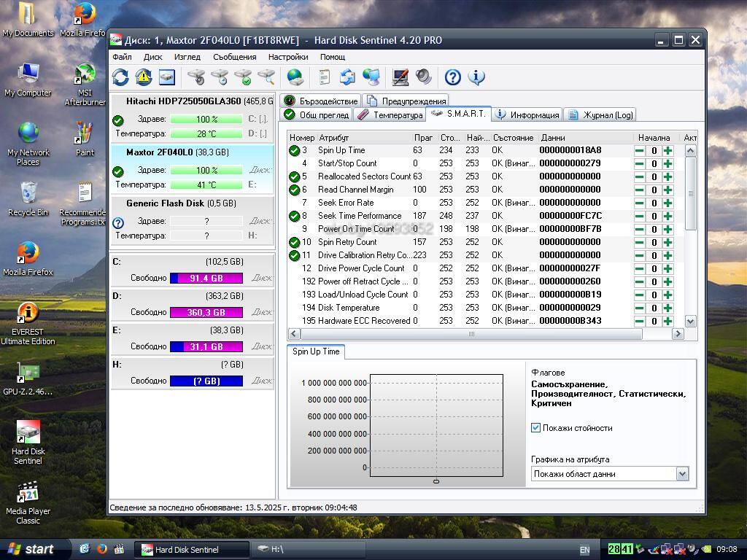
Task: Click the disk with green checkmark icon
Action: 243,77
